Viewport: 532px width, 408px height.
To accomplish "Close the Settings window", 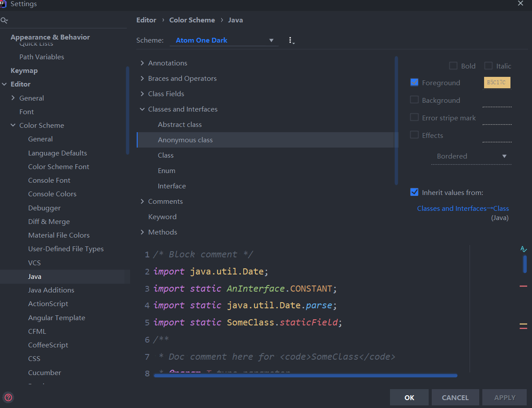I will click(x=521, y=4).
